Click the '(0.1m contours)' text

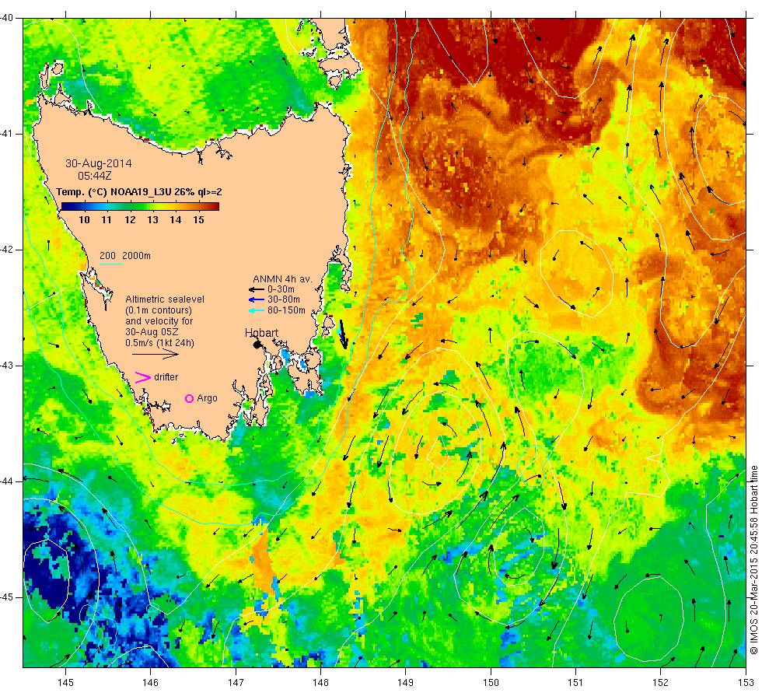(159, 310)
